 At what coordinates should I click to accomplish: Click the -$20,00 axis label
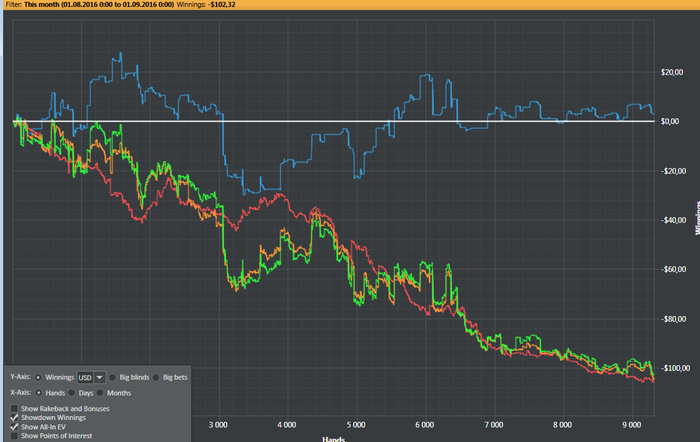tap(672, 171)
